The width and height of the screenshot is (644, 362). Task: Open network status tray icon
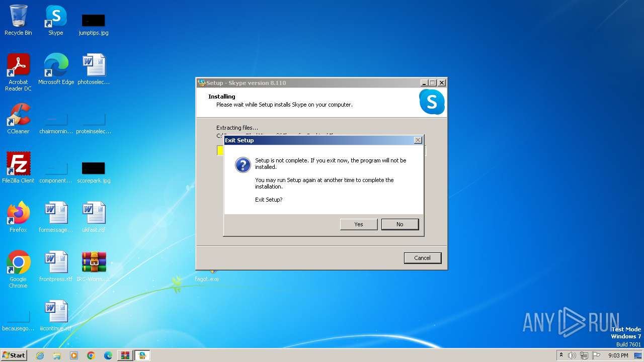[584, 355]
